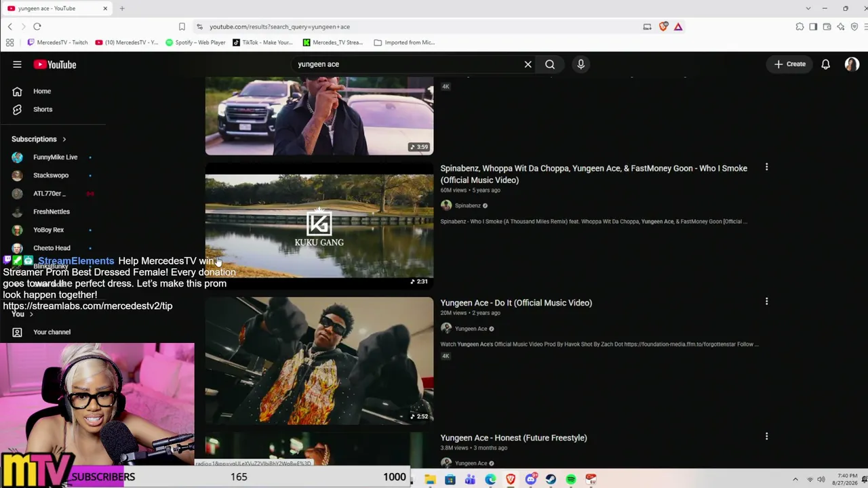Viewport: 868px width, 488px height.
Task: Open the Brave Rewards triangle icon
Action: click(x=678, y=26)
